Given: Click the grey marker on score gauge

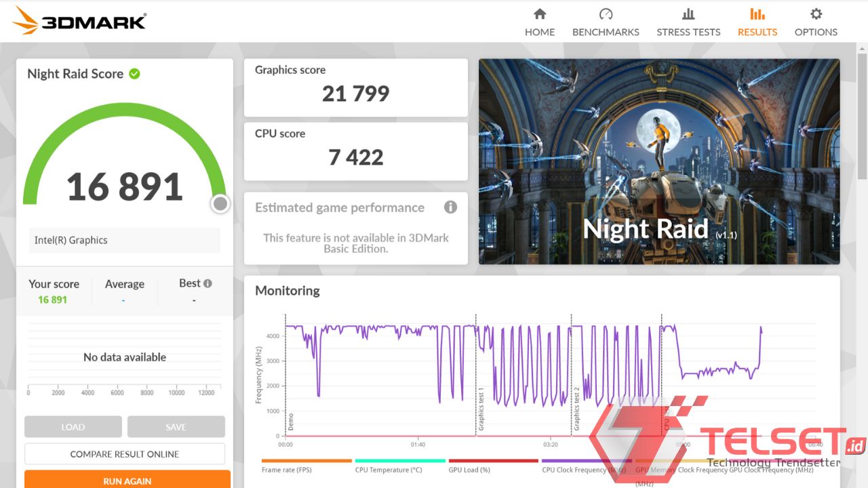Looking at the screenshot, I should pos(220,203).
